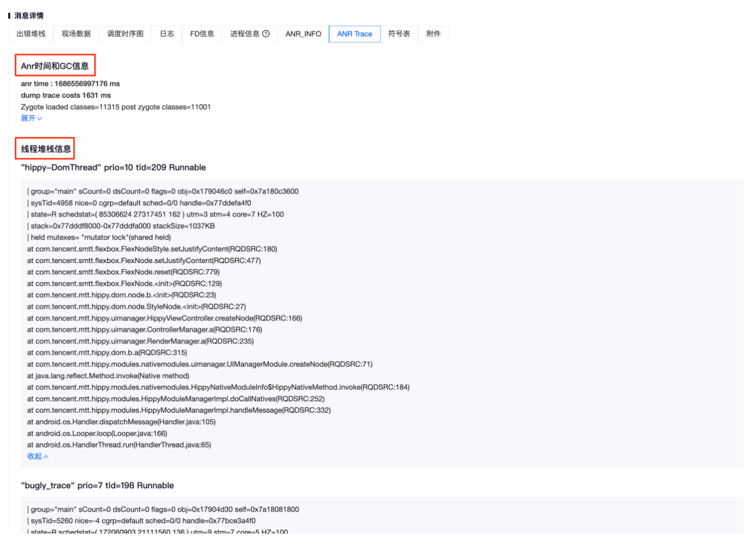Click the java.lang.reflect.Method.invoke stack line
The width and height of the screenshot is (756, 553).
coord(108,376)
